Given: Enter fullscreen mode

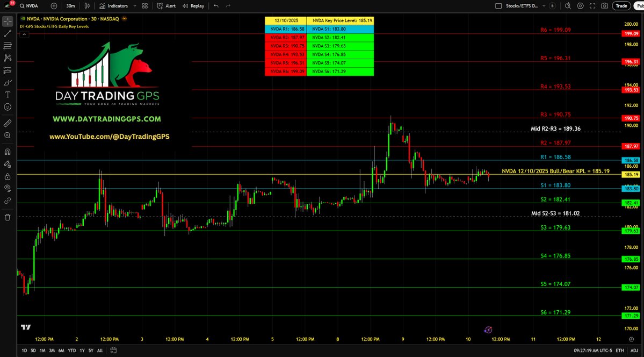Looking at the screenshot, I should (x=592, y=6).
